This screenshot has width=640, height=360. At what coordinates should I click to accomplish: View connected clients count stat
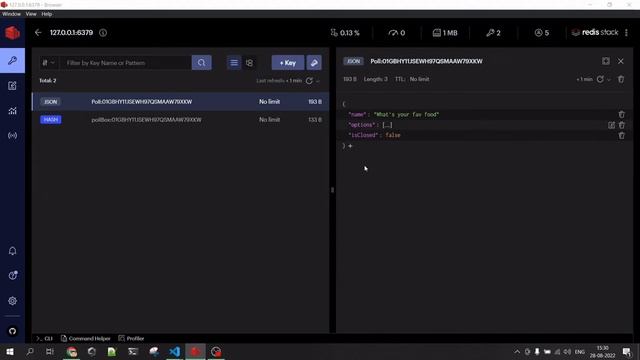pyautogui.click(x=542, y=33)
